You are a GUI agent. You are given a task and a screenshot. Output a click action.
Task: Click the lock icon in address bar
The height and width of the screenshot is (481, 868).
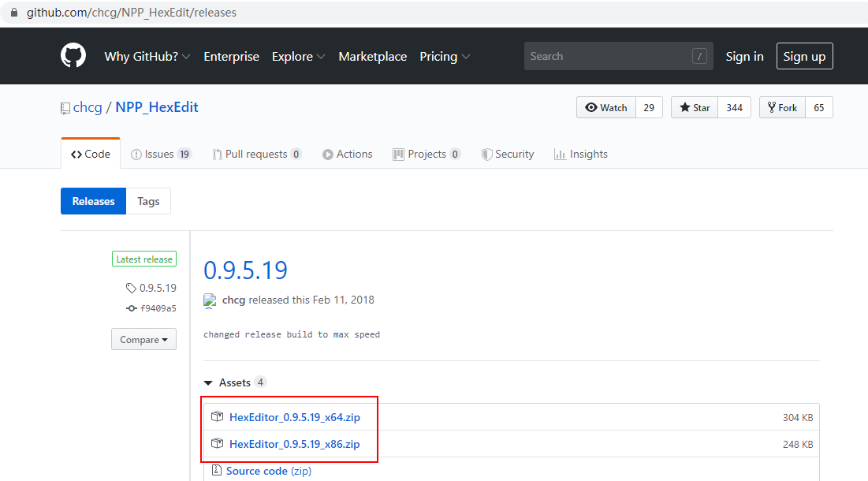14,12
